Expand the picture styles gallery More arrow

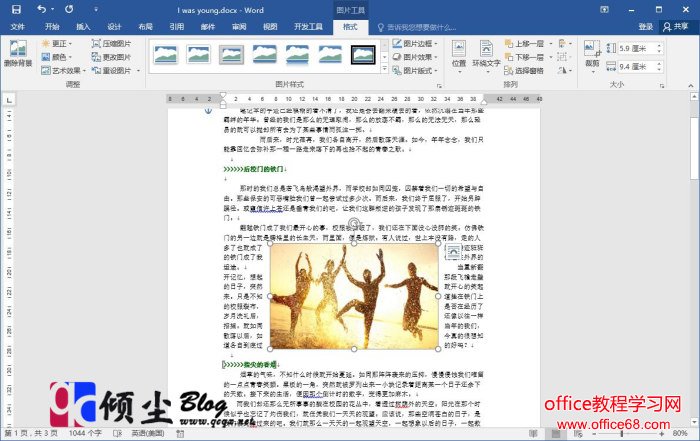[384, 69]
